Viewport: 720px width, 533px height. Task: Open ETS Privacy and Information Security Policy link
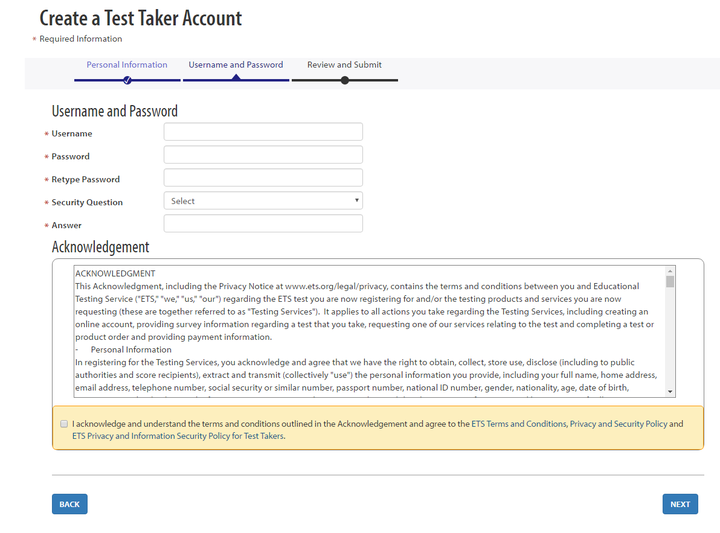coord(178,436)
